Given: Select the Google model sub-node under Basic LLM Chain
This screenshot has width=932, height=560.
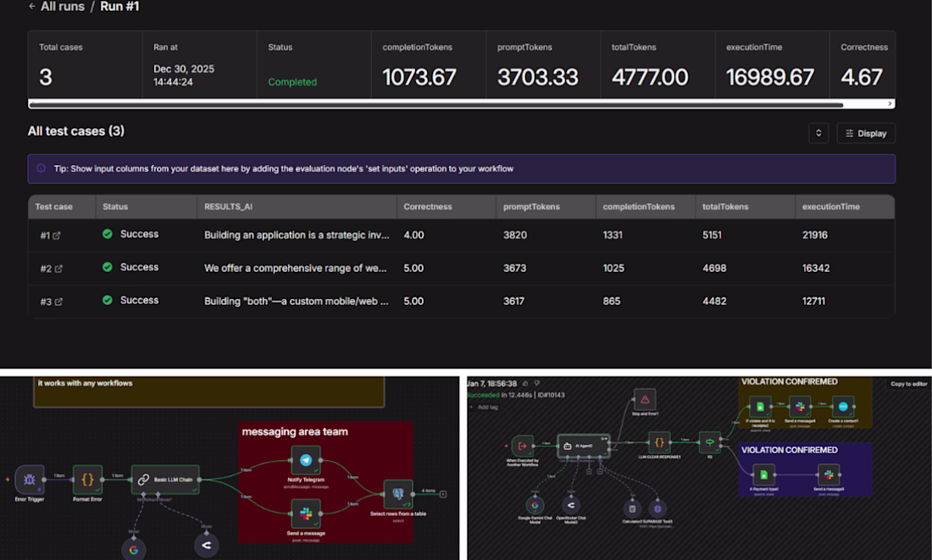Looking at the screenshot, I should pyautogui.click(x=134, y=549).
